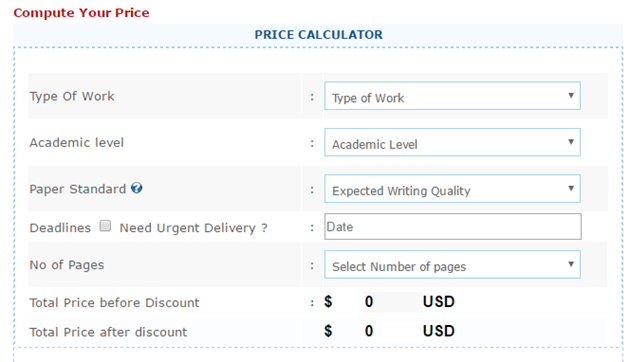
Task: Open the Type of Work dropdown
Action: click(x=452, y=96)
